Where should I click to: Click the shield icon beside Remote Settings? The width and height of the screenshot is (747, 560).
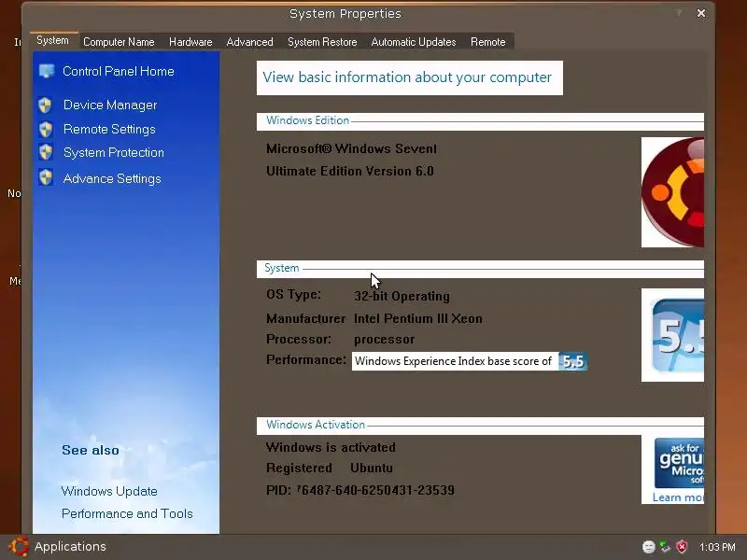pyautogui.click(x=46, y=129)
